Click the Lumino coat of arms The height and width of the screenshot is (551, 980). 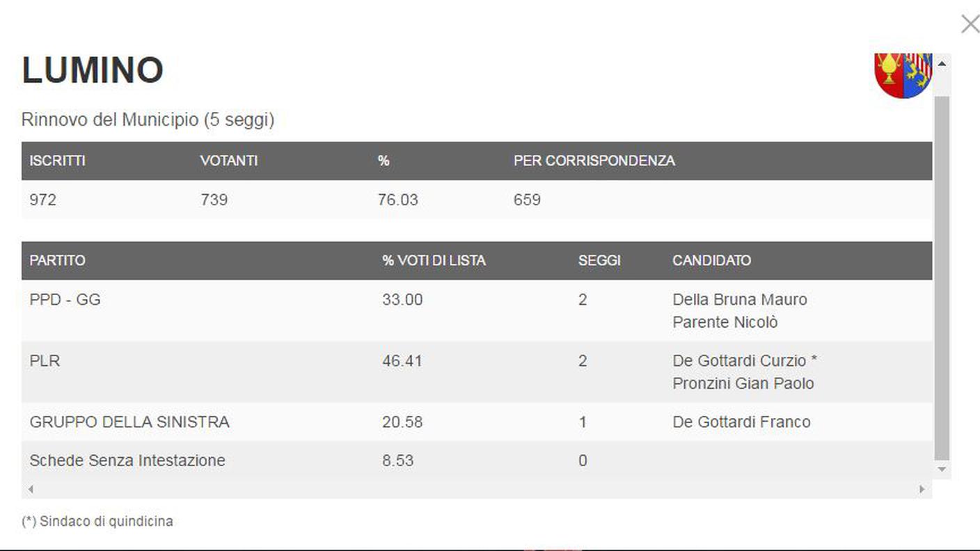pyautogui.click(x=903, y=75)
